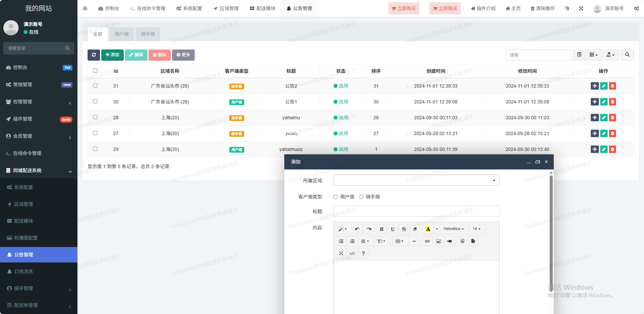The width and height of the screenshot is (644, 314).
Task: Insert an unordered bullet list
Action: pyautogui.click(x=341, y=241)
